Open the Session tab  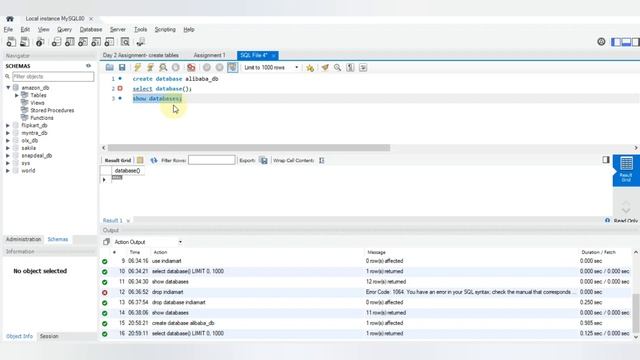tap(49, 336)
